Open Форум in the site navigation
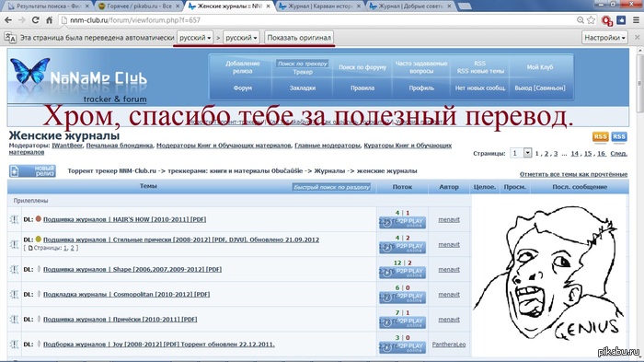Image resolution: width=644 pixels, height=362 pixels. (242, 88)
